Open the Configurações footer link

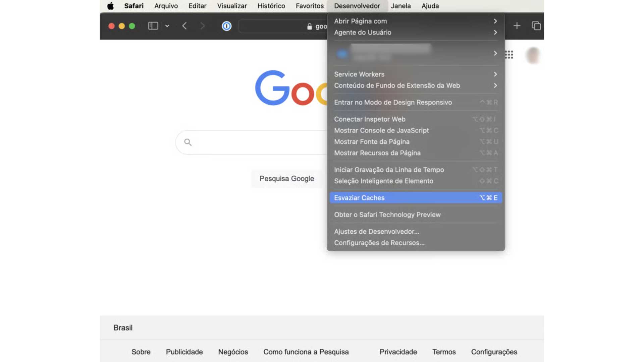pyautogui.click(x=494, y=352)
